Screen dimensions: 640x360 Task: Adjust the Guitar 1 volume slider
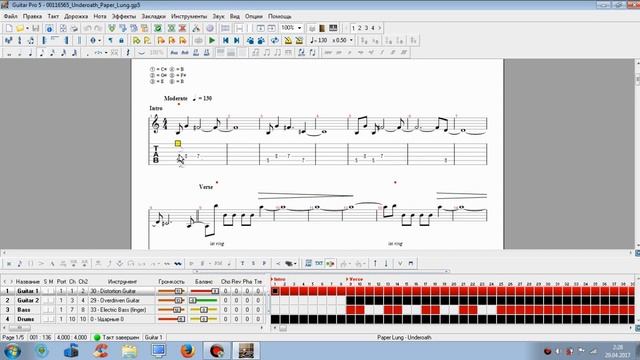pos(171,291)
